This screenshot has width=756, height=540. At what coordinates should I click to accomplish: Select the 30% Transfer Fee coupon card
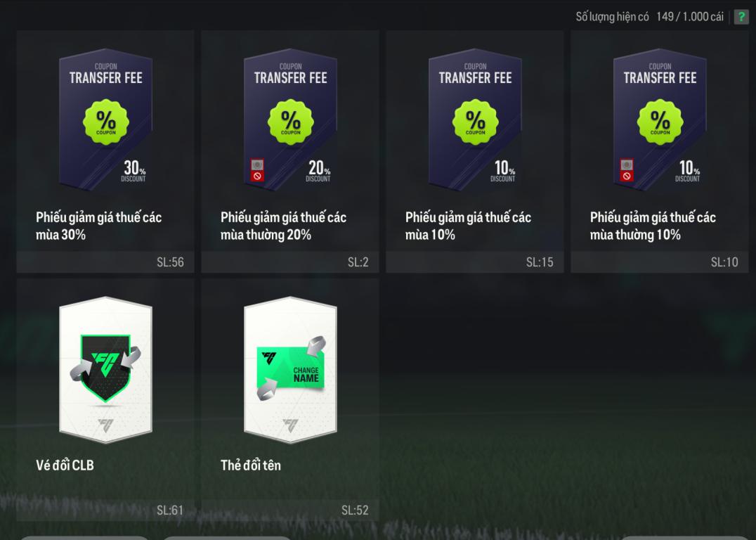coord(105,120)
